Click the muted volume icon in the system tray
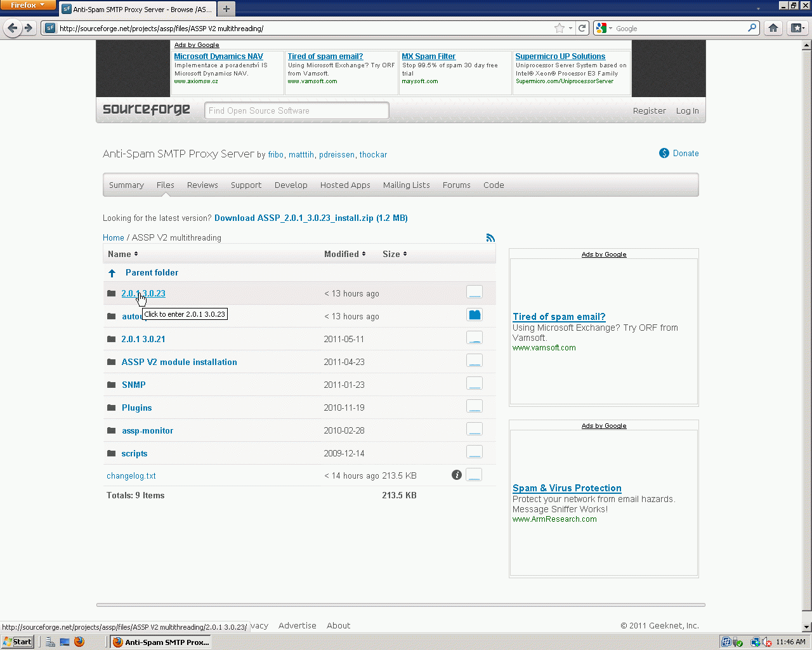812x650 pixels. [766, 642]
